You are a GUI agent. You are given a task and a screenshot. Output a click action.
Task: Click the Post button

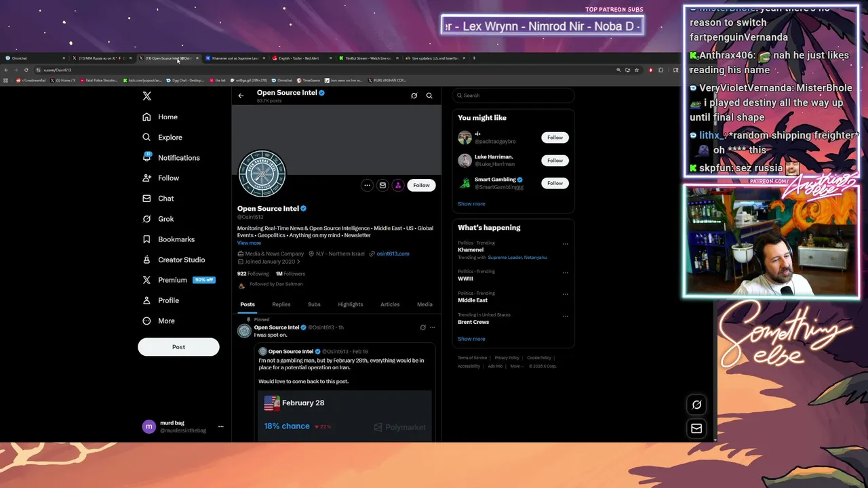click(x=178, y=347)
